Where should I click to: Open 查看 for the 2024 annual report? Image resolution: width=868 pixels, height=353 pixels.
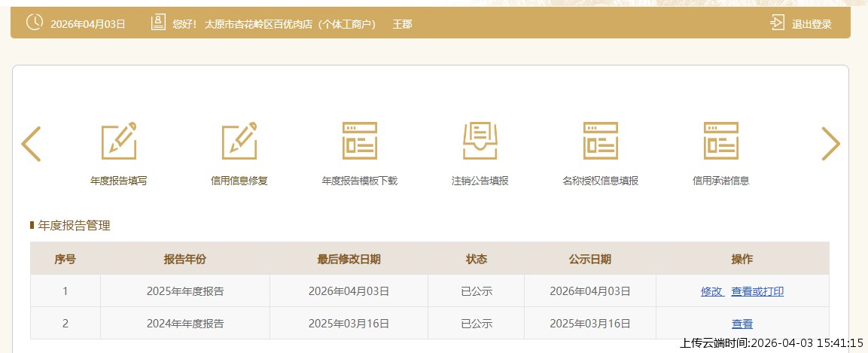click(742, 324)
